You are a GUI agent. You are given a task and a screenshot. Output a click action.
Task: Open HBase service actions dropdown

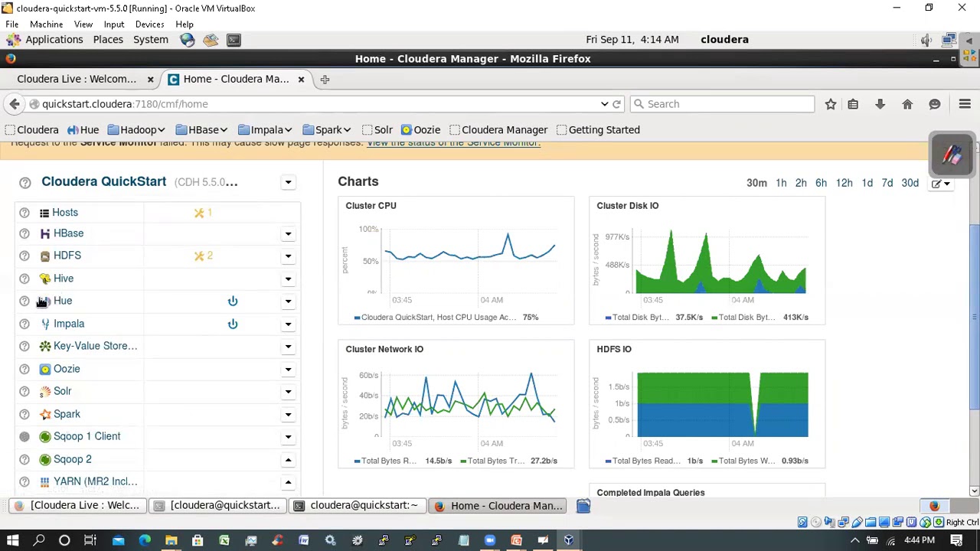(x=288, y=234)
